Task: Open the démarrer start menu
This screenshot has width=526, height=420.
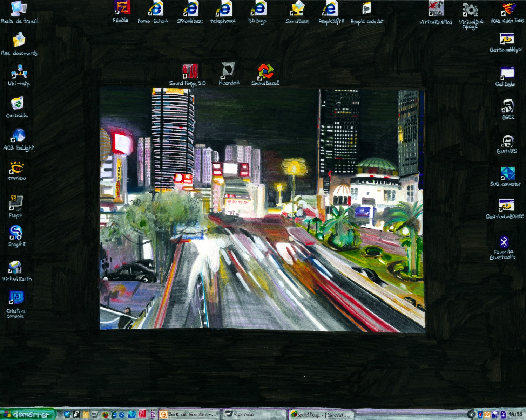Action: 28,414
